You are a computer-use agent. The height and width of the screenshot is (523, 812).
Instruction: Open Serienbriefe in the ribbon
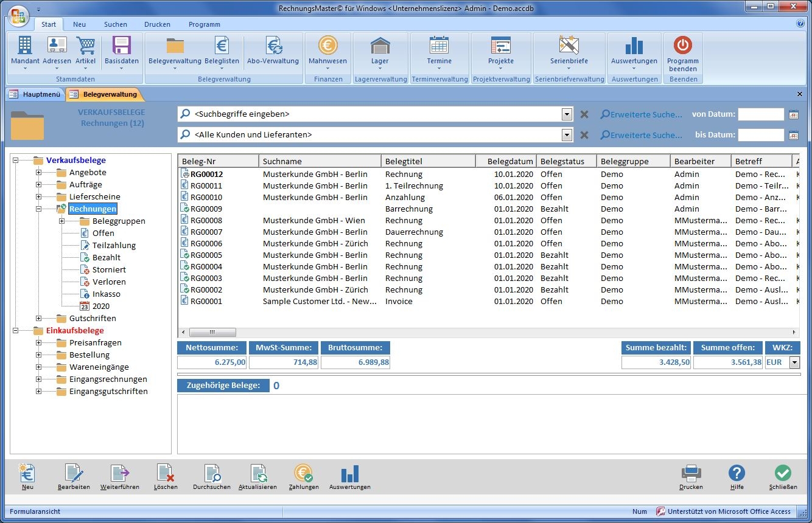pos(569,46)
